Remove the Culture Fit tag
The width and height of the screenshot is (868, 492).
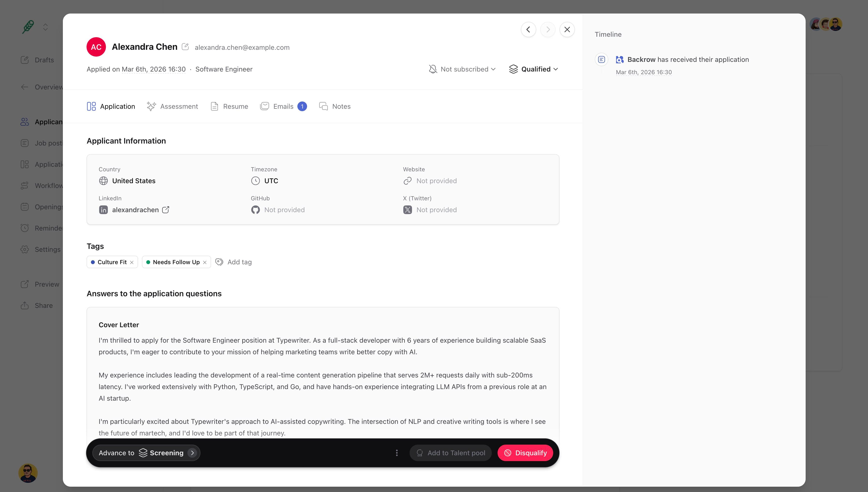tap(132, 262)
